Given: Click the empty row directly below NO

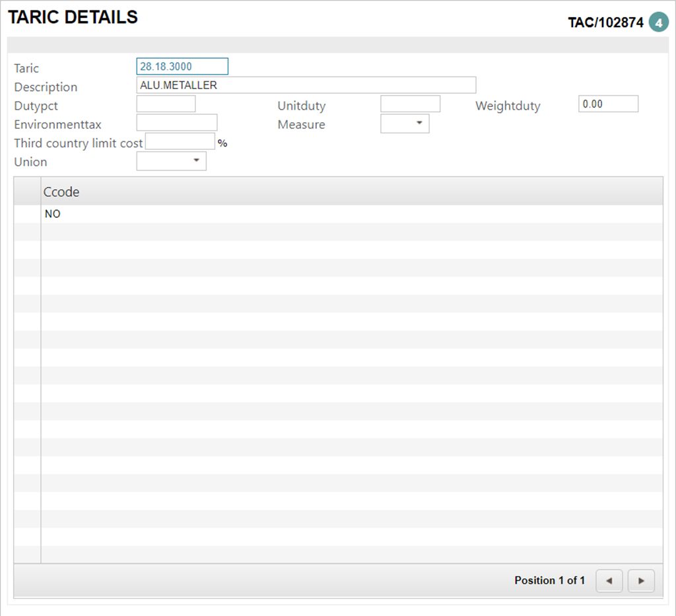Looking at the screenshot, I should pyautogui.click(x=351, y=232).
